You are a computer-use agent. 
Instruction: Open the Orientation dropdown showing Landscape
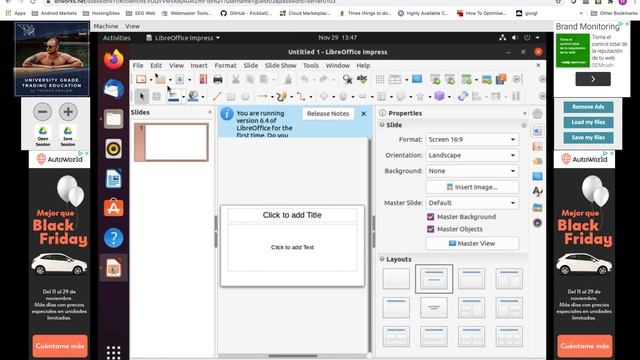click(x=472, y=156)
